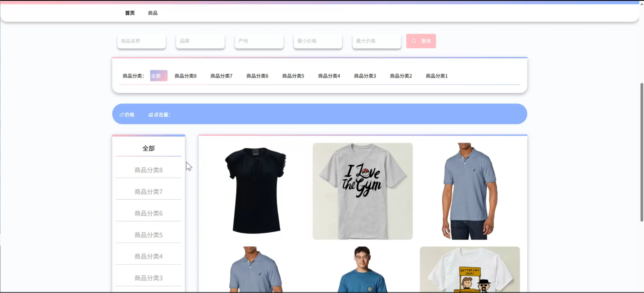Image resolution: width=644 pixels, height=293 pixels.
Task: Focus the 最大价格 input field
Action: [377, 41]
